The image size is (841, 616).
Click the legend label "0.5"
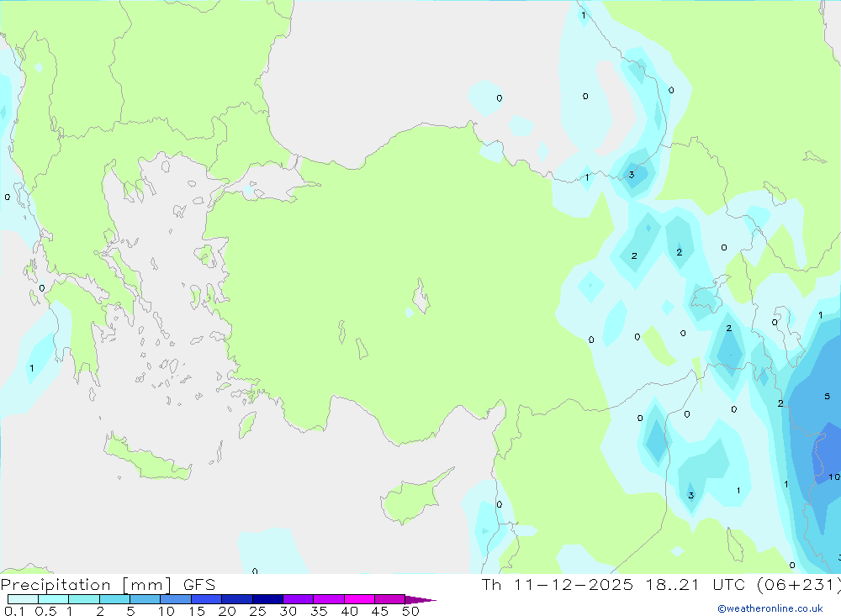45,611
